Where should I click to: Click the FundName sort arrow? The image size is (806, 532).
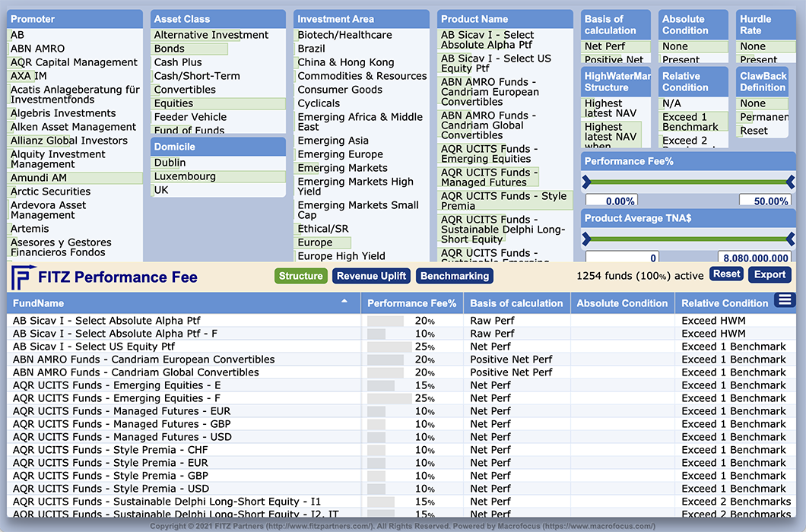click(x=344, y=302)
